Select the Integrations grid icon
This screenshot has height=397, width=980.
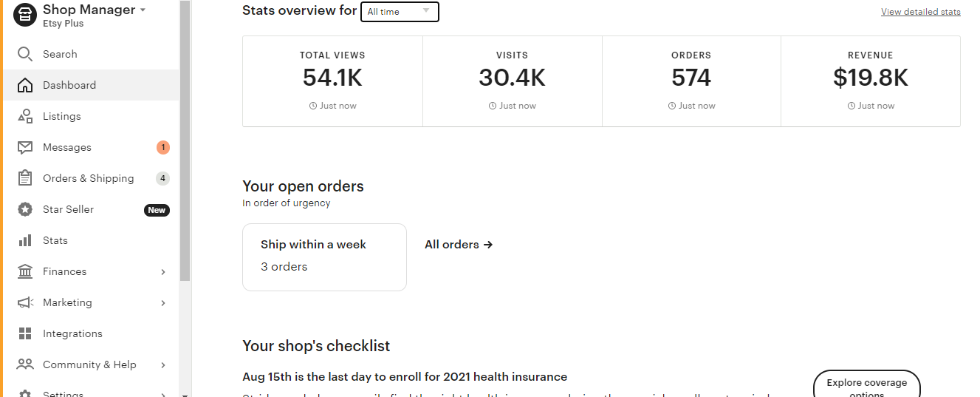(x=25, y=333)
